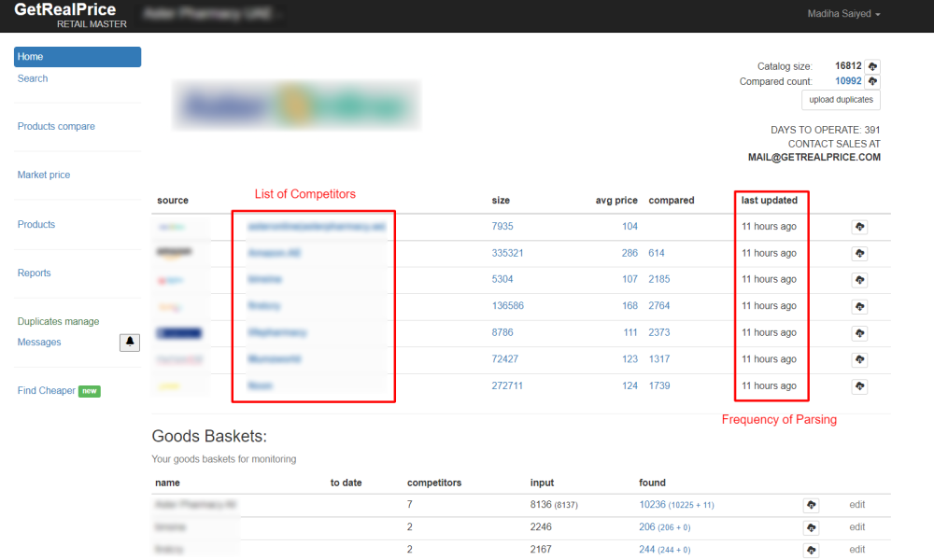Download data for the row with size 72427
The height and width of the screenshot is (560, 934).
859,360
